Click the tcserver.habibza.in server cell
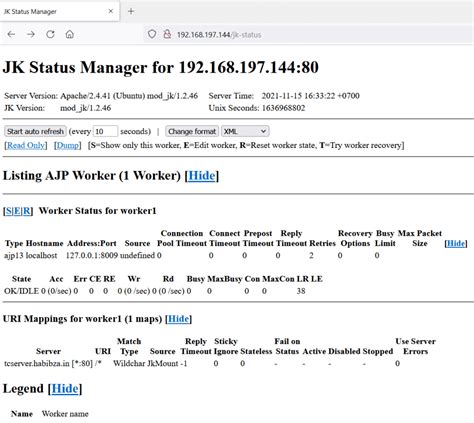 pos(48,363)
